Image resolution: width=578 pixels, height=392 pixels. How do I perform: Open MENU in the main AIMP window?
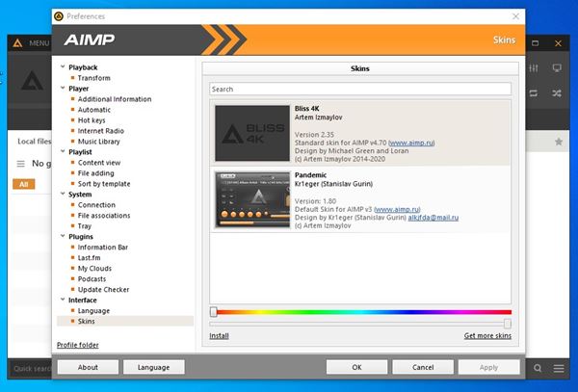[39, 43]
